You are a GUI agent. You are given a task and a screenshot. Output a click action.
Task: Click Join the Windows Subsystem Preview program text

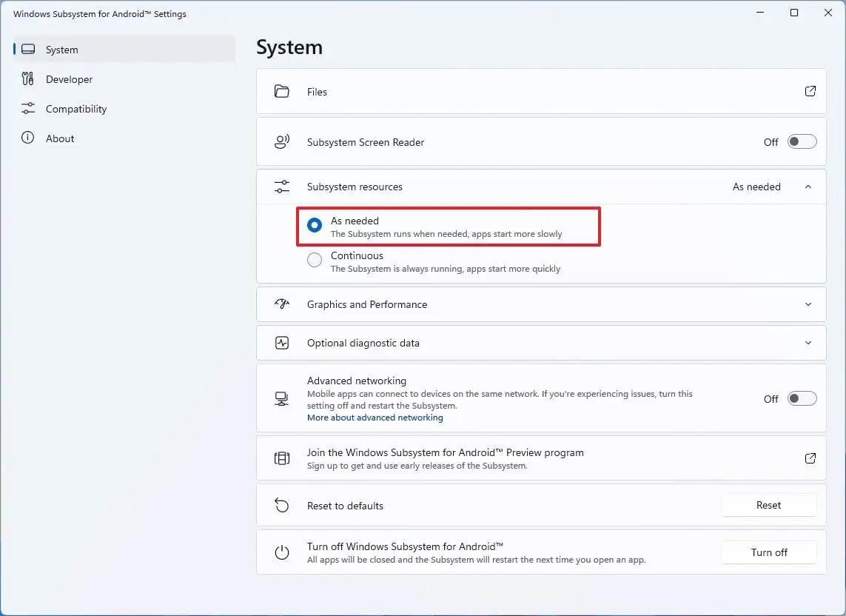445,452
